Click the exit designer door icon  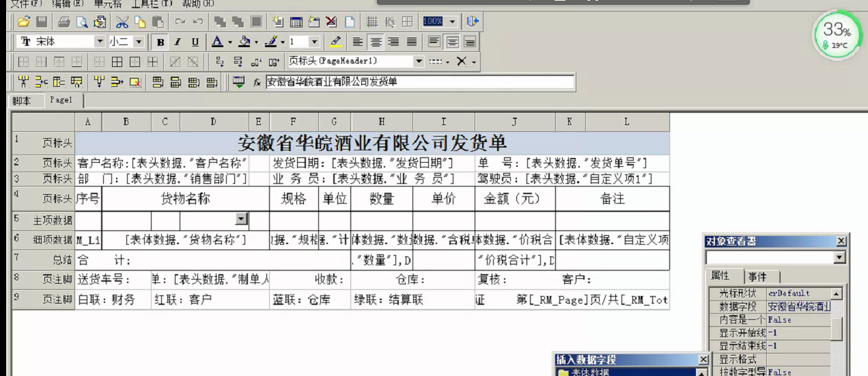tap(473, 22)
